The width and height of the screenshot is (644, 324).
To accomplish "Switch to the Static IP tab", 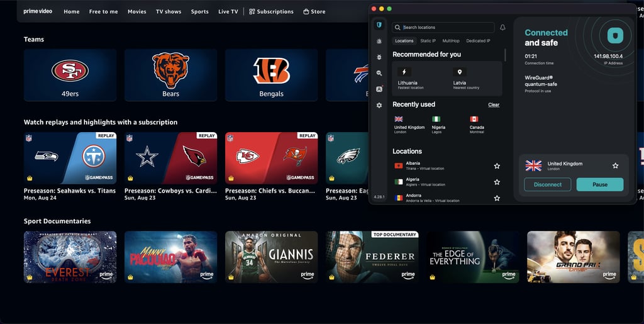I will [428, 41].
